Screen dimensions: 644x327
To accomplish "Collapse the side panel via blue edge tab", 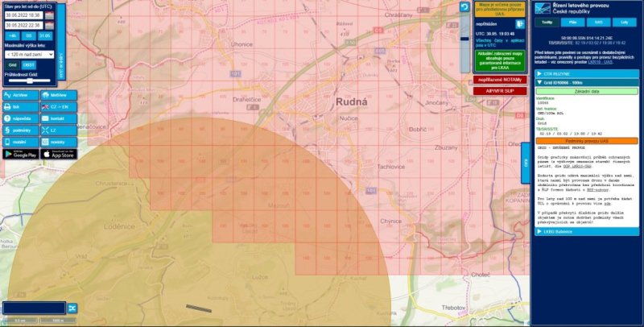I will 526,163.
